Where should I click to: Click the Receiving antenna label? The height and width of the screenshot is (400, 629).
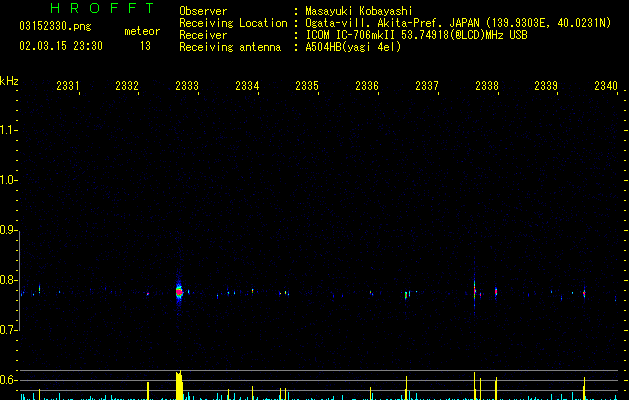230,47
